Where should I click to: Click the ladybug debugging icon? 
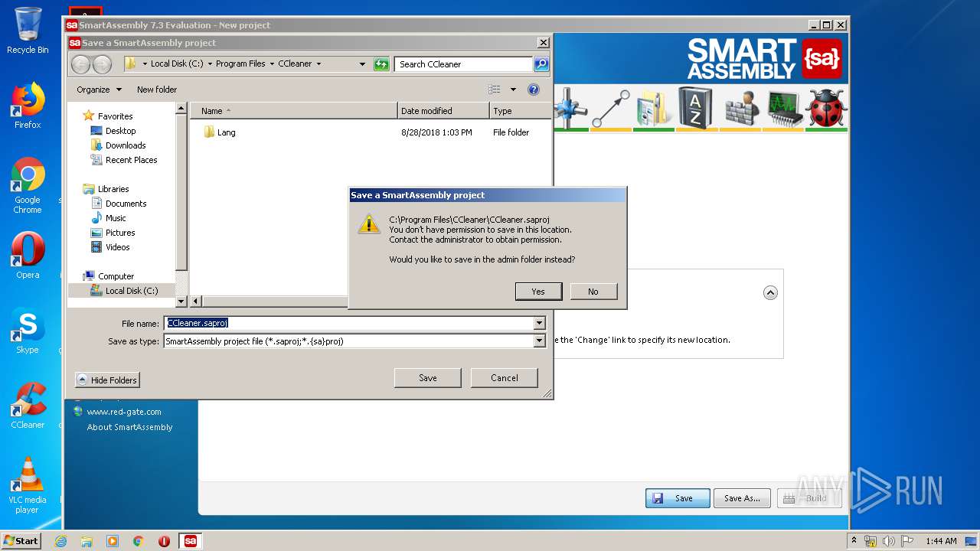tap(826, 108)
